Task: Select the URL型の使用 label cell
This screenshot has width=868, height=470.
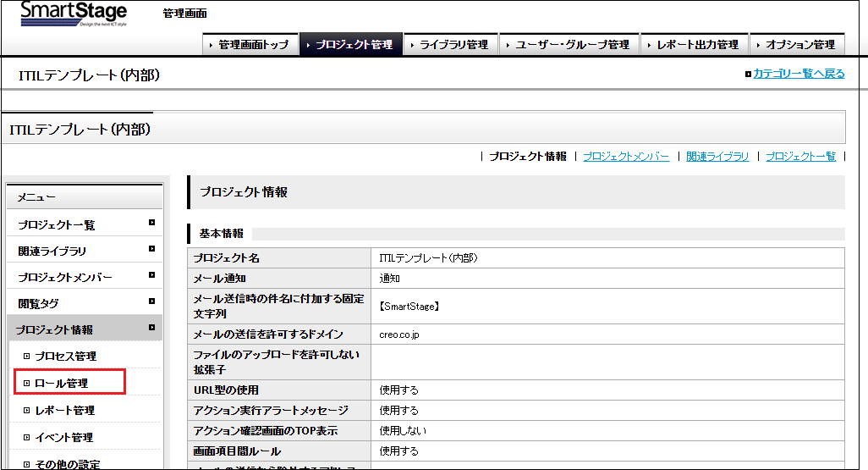Action: [x=279, y=390]
